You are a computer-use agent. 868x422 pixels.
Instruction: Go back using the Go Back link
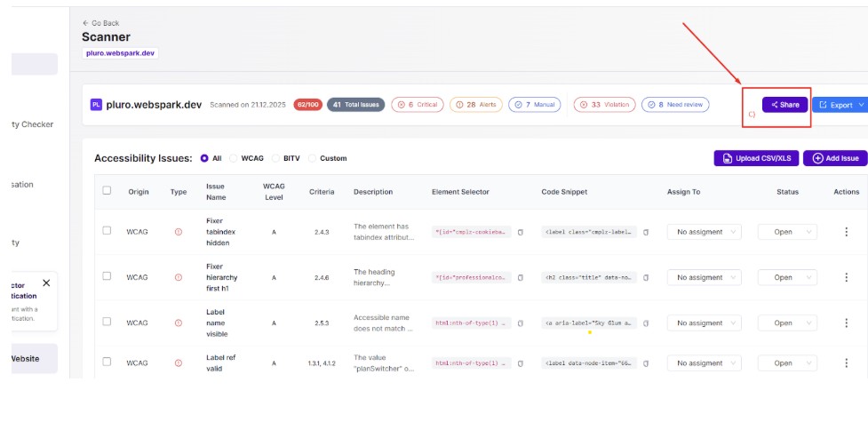tap(100, 23)
